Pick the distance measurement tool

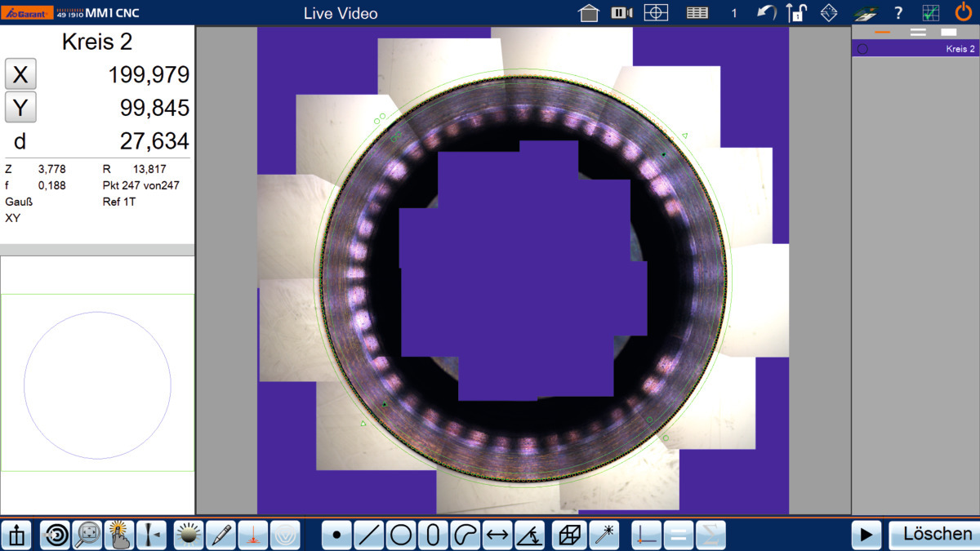[497, 535]
